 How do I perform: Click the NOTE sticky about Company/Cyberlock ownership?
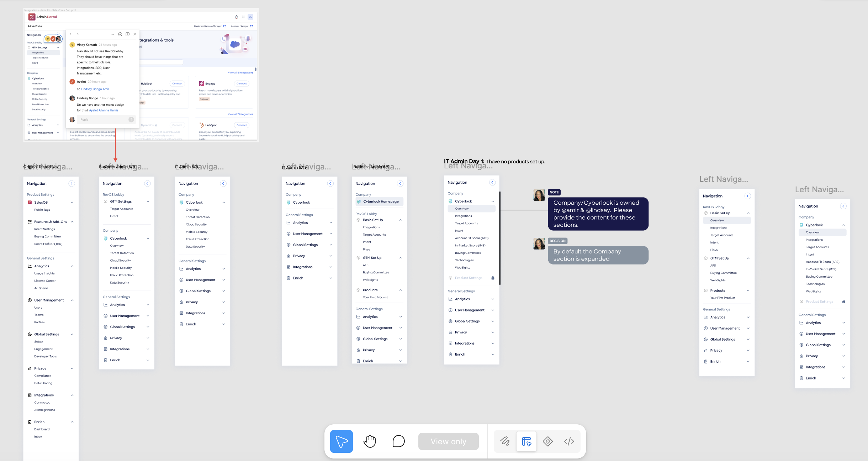(598, 214)
